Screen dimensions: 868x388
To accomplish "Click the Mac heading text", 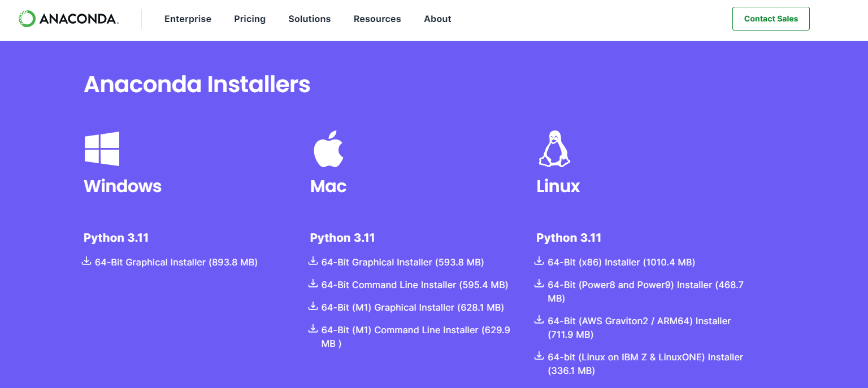I will [328, 186].
